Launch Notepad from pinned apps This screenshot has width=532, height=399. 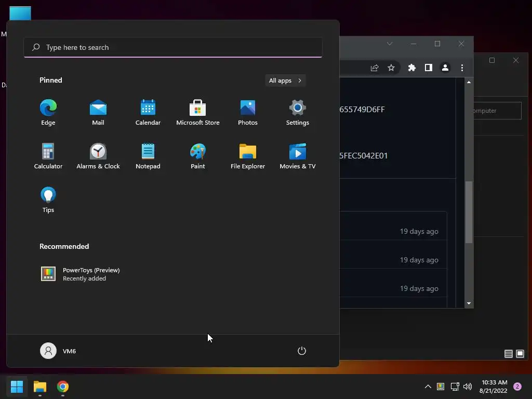pos(148,156)
